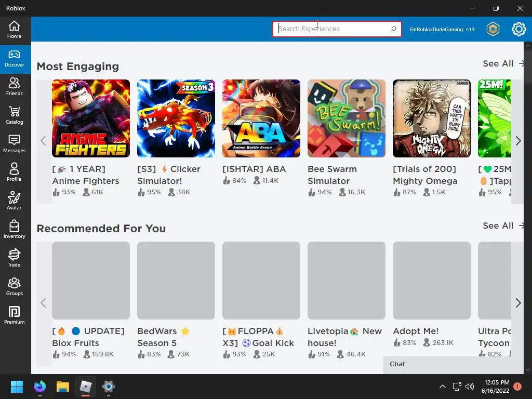This screenshot has width=532, height=399.
Task: Open the Trade page
Action: (x=14, y=258)
